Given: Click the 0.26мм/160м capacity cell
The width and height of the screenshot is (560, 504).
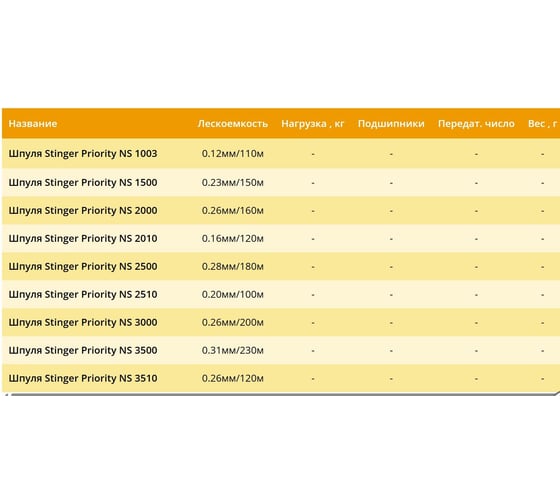Looking at the screenshot, I should [232, 210].
